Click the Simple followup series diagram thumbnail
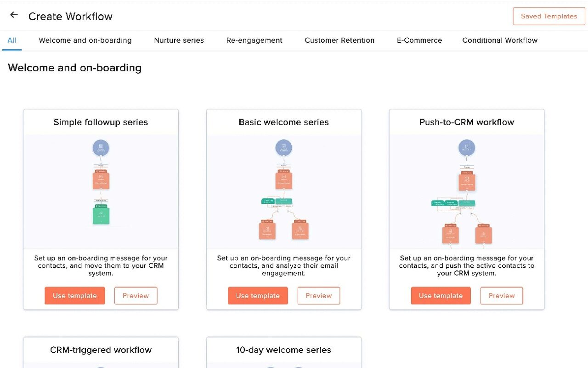The image size is (588, 368). click(x=101, y=191)
